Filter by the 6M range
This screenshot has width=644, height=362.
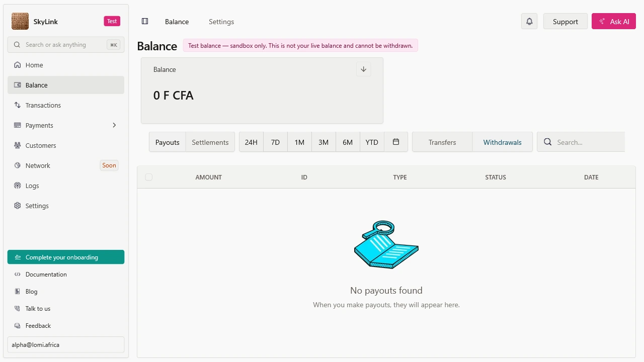348,142
